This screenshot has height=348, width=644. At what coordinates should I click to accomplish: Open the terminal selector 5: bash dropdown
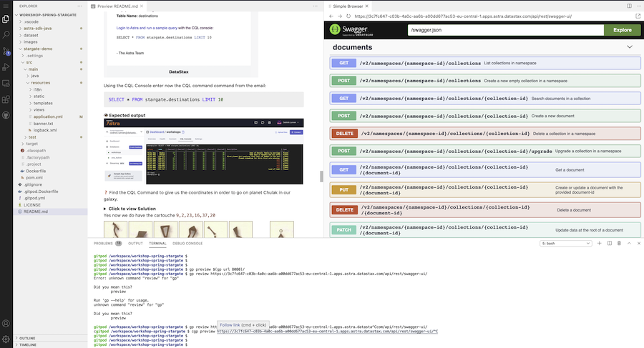click(565, 244)
